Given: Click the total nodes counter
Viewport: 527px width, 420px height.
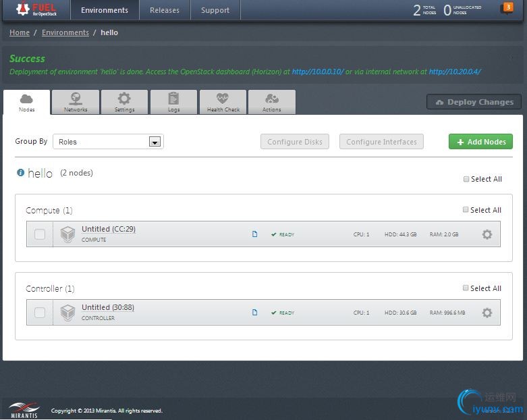Looking at the screenshot, I should (424, 9).
